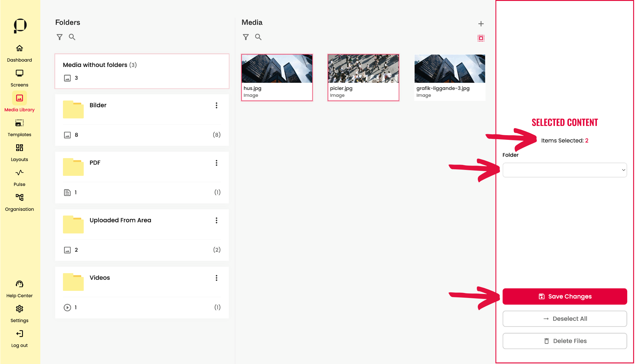Expand options menu for Videos folder
Screen dimensions: 635x364
(216, 278)
